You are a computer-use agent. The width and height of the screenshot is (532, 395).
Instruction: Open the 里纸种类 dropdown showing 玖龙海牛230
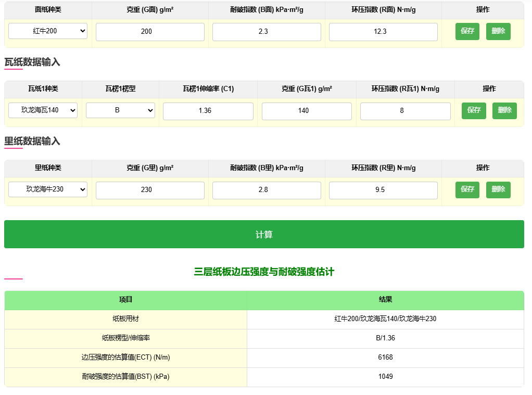[47, 189]
